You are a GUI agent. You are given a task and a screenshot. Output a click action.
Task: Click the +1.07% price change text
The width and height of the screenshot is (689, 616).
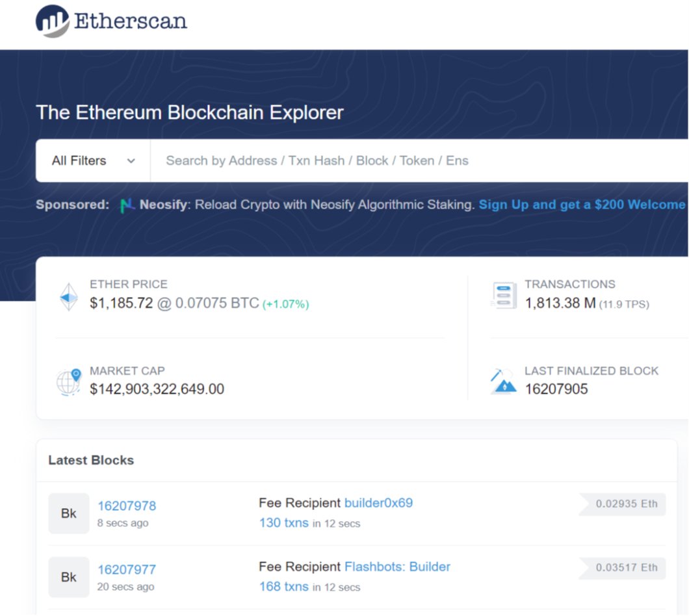285,304
